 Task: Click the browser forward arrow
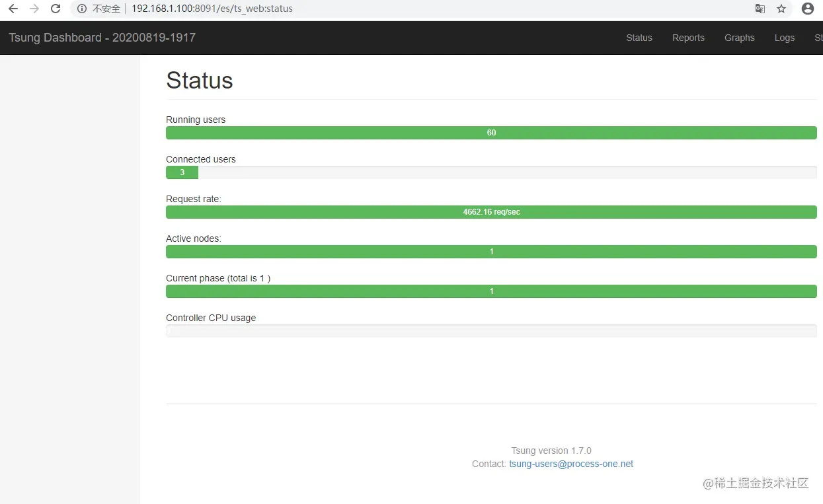[x=34, y=9]
